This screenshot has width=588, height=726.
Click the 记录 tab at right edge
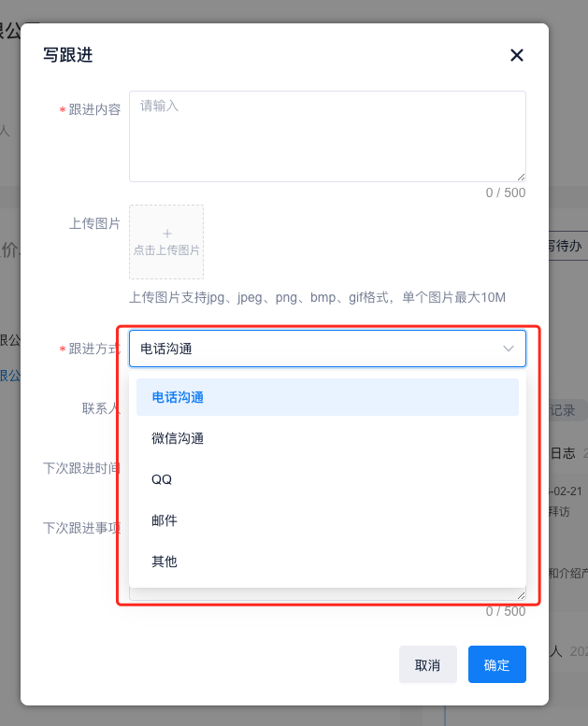[565, 410]
